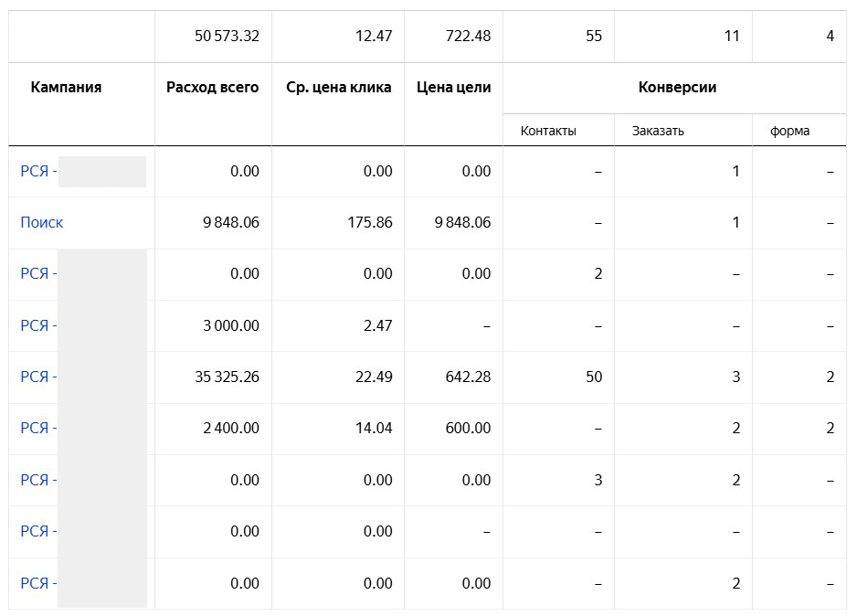This screenshot has height=616, width=857.
Task: Select the форма sub-column header
Action: point(789,131)
